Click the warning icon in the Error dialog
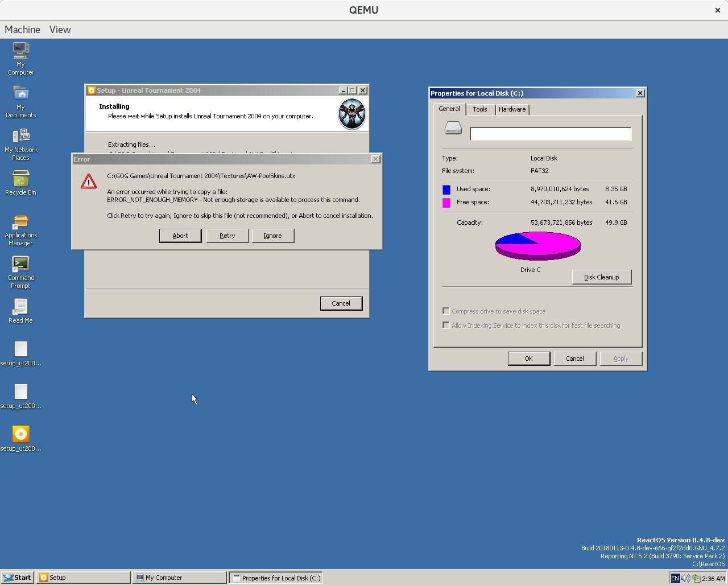 click(x=89, y=182)
